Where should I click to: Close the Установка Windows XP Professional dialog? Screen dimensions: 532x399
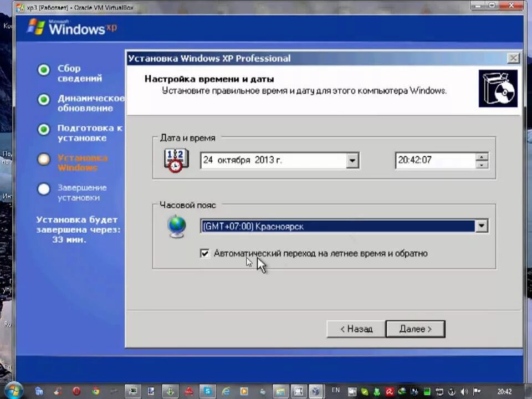coord(513,58)
